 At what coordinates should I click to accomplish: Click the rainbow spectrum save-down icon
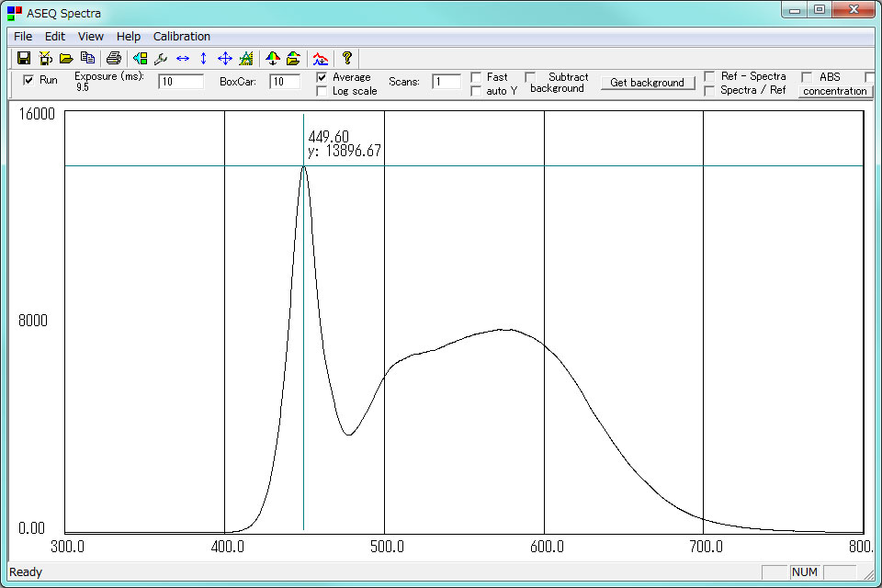coord(273,58)
